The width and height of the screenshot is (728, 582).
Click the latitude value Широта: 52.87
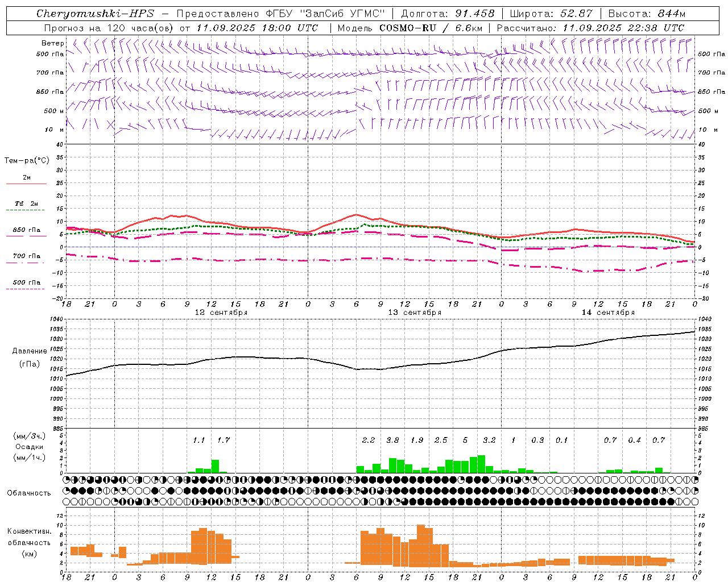click(551, 14)
